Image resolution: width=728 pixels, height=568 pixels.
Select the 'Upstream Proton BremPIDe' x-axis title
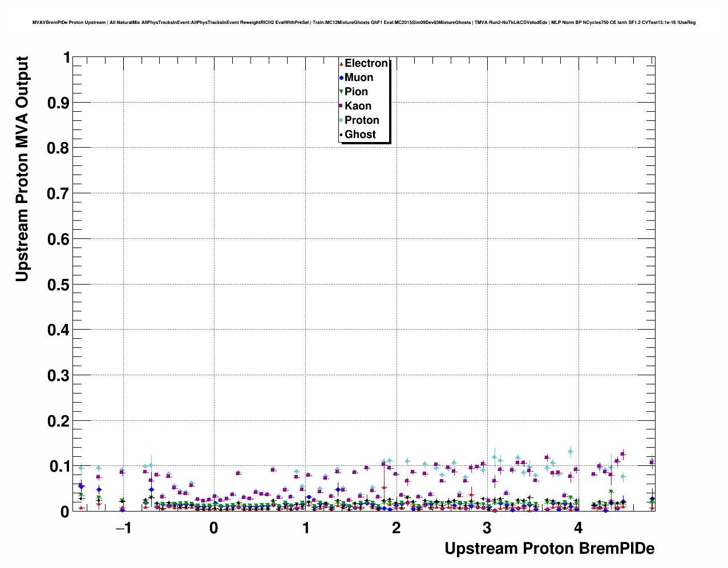click(x=549, y=549)
